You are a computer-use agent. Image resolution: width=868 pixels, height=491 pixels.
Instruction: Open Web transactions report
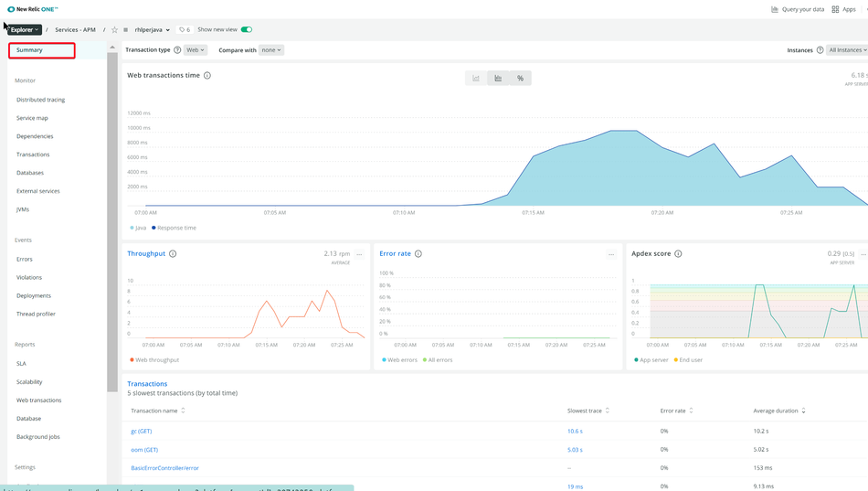point(38,400)
